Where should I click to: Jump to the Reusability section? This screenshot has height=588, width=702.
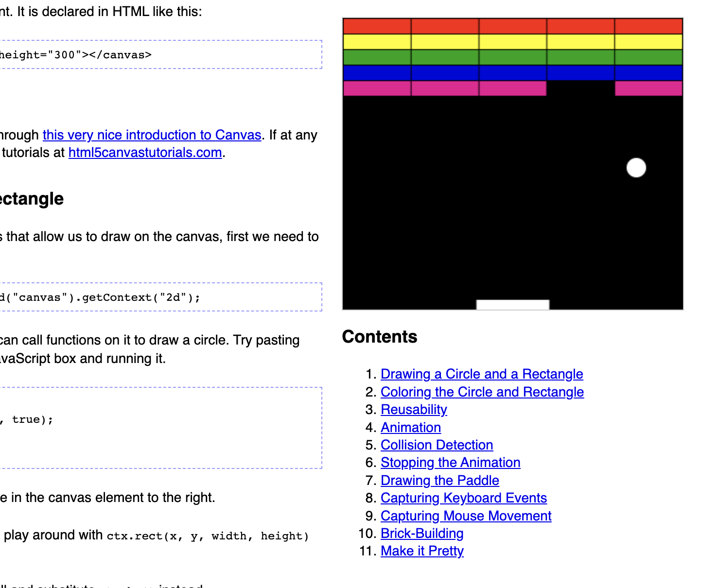coord(413,410)
